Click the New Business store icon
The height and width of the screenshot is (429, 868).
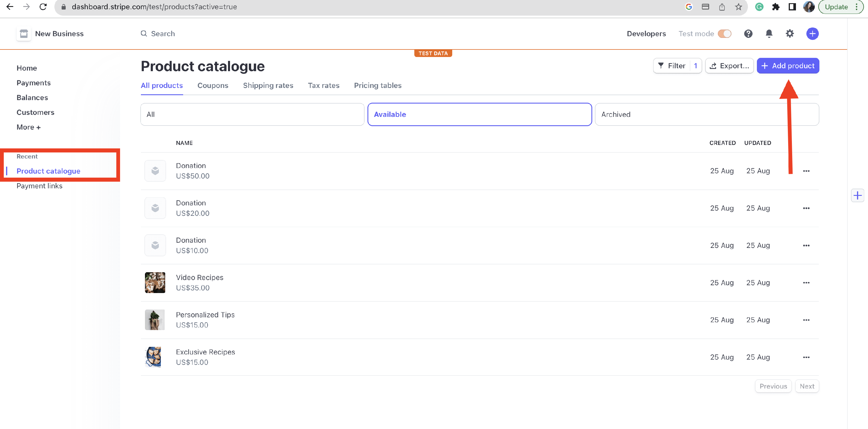[24, 34]
